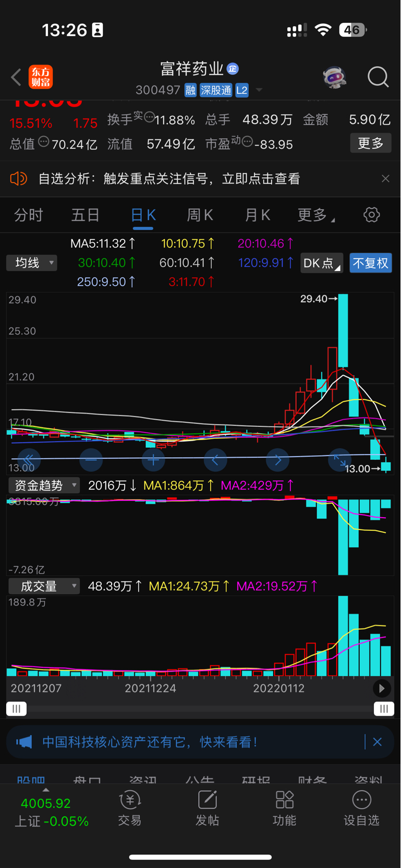The image size is (401, 868).
Task: Tap the verified 企 badge by name
Action: [233, 68]
